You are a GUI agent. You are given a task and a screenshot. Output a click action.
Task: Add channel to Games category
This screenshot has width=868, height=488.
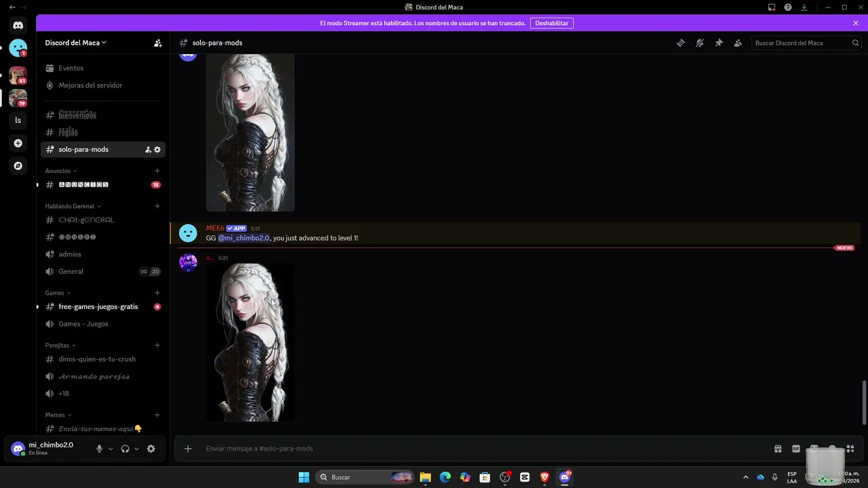coord(157,293)
